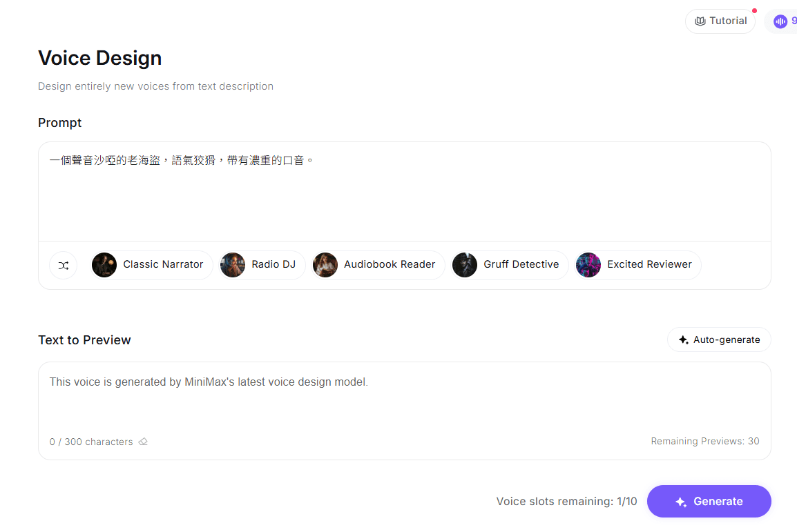Click the sparkle icon on Generate button

coord(681,502)
